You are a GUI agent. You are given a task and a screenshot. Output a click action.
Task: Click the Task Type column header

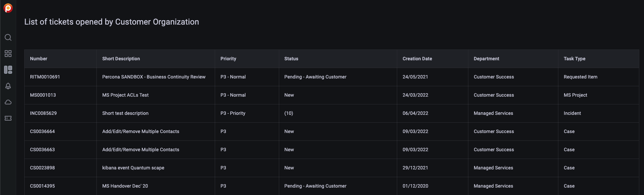point(575,59)
